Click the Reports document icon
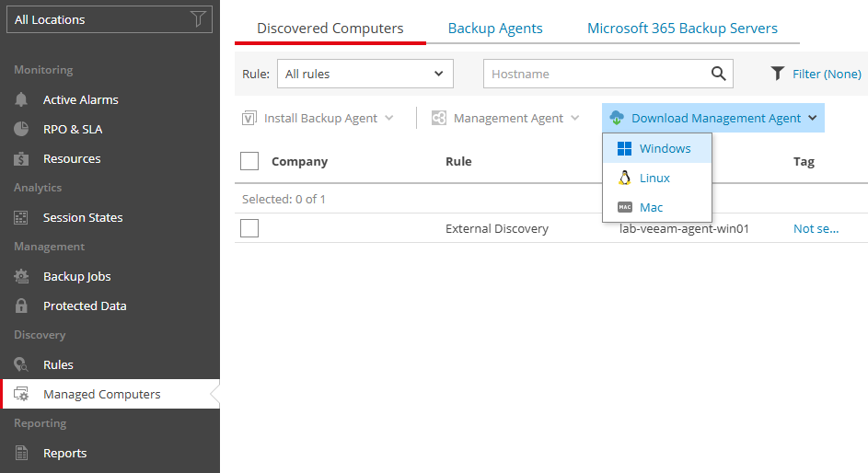This screenshot has width=868, height=473. (x=21, y=453)
